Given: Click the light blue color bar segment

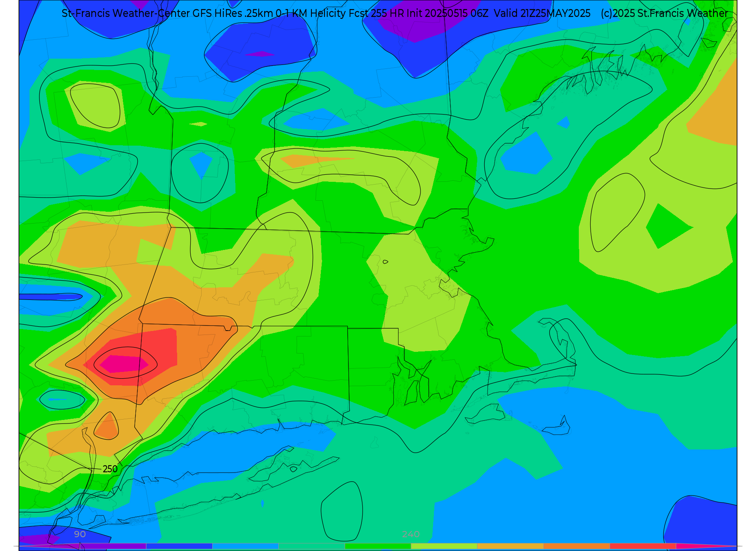Looking at the screenshot, I should click(x=246, y=546).
